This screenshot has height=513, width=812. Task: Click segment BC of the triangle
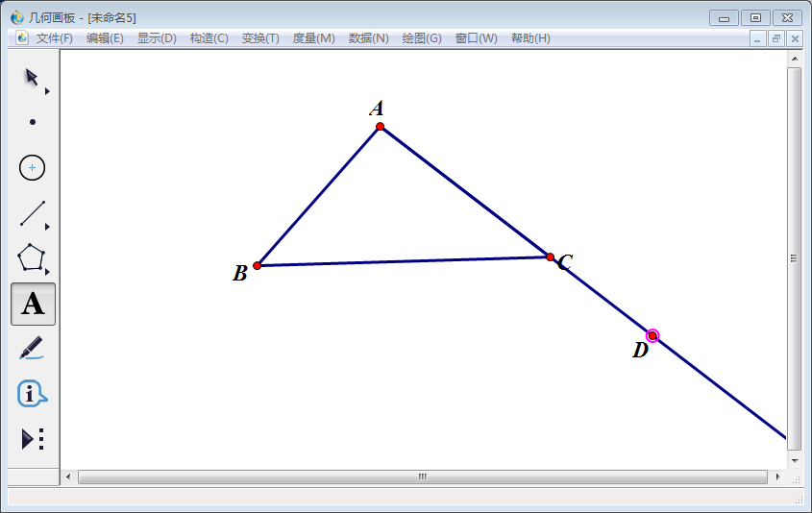404,261
